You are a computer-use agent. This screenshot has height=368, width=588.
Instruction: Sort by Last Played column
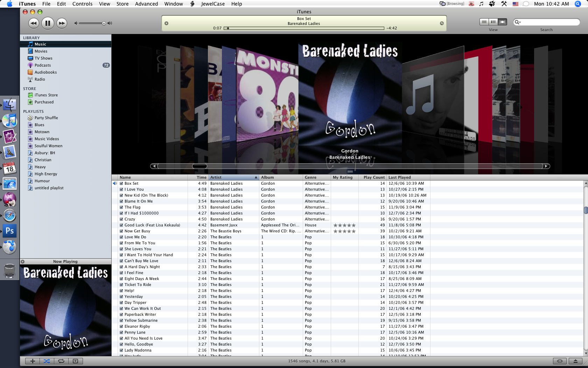pyautogui.click(x=408, y=177)
